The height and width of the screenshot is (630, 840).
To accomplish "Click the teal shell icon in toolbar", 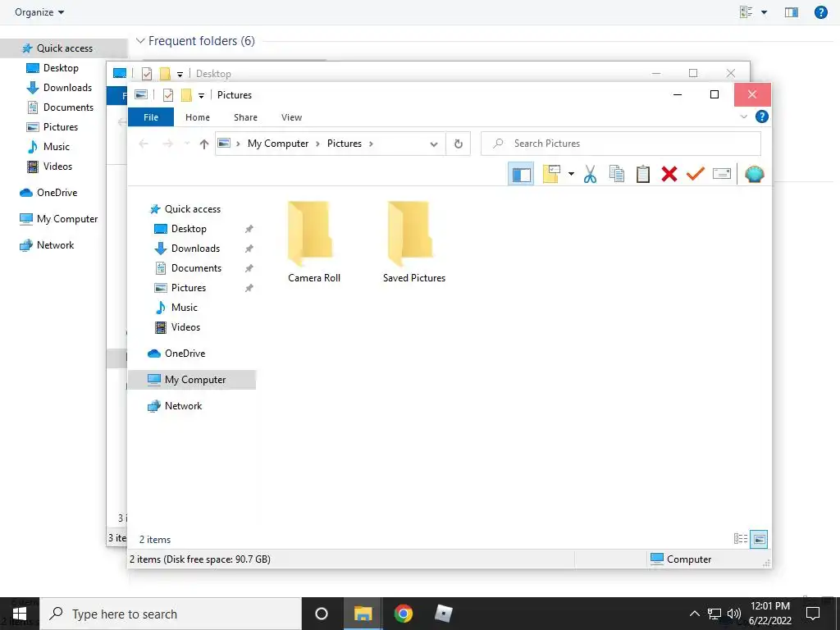I will coord(755,174).
